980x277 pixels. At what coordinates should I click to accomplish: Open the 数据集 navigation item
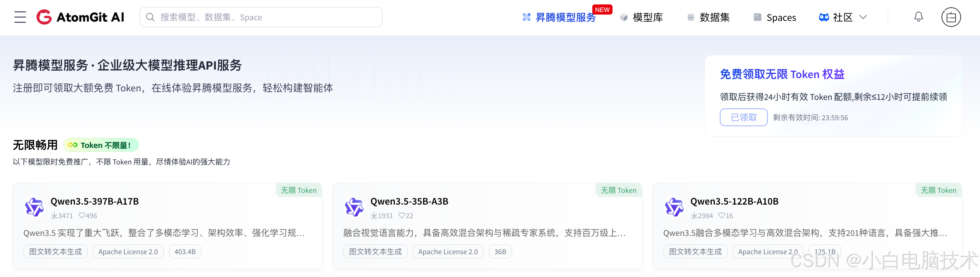[708, 17]
